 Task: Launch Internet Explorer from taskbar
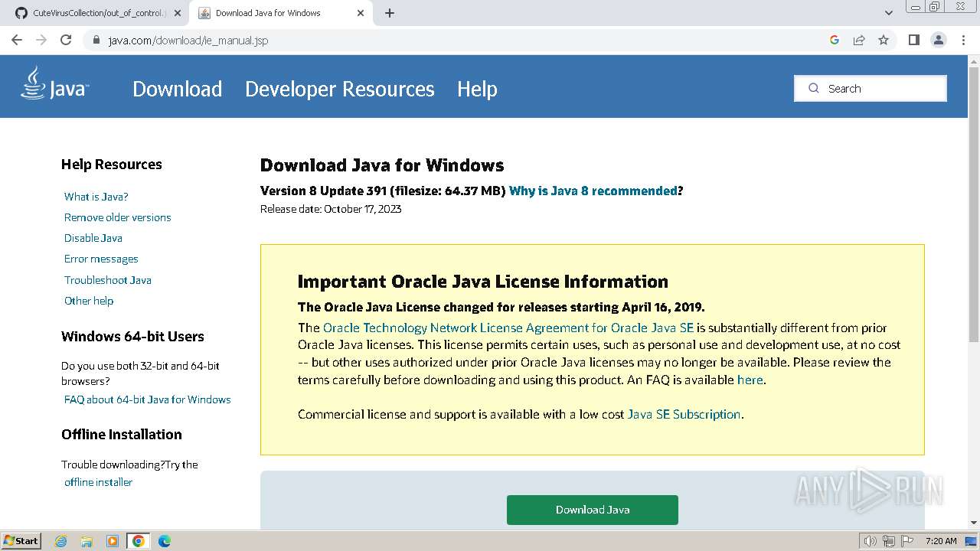pyautogui.click(x=61, y=541)
